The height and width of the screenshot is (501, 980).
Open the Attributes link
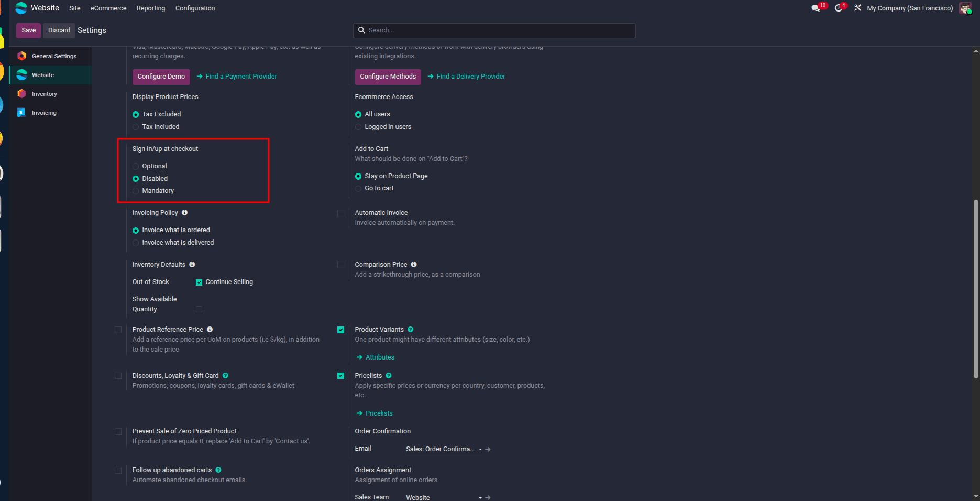(x=376, y=357)
